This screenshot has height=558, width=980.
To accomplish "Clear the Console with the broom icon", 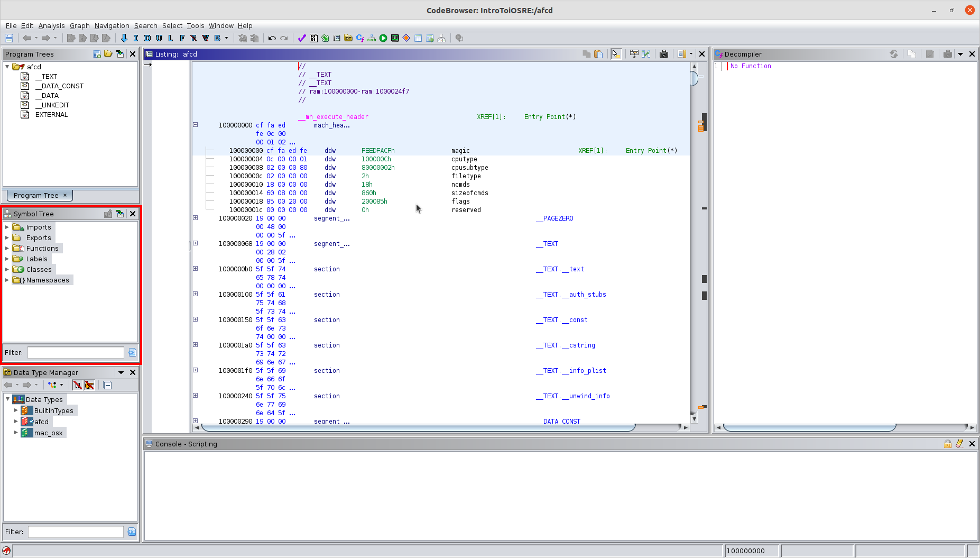I will point(959,444).
